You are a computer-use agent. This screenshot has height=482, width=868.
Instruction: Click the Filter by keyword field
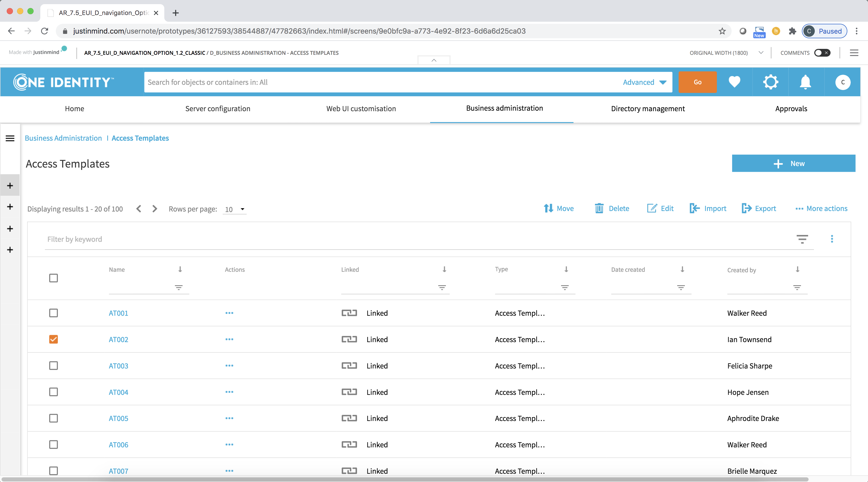(404, 239)
